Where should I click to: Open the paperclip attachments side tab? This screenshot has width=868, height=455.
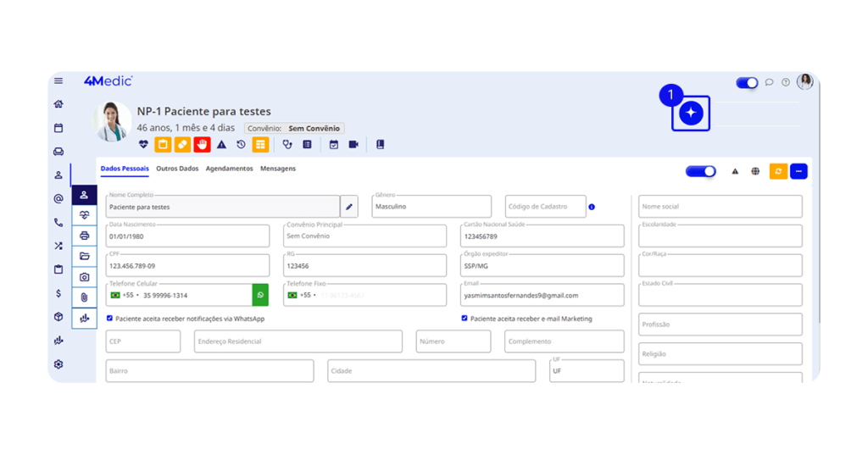pyautogui.click(x=84, y=297)
